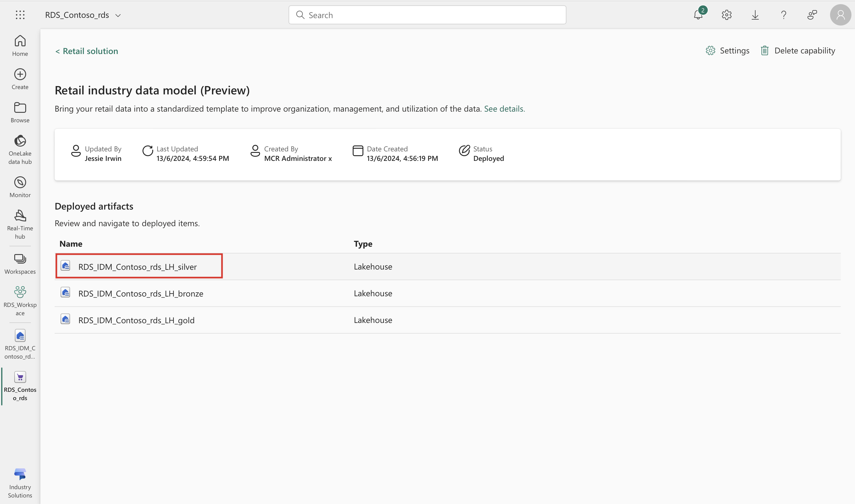
Task: Open RDS_IDM_Contoso_rds_LH_silver lakehouse
Action: 137,267
